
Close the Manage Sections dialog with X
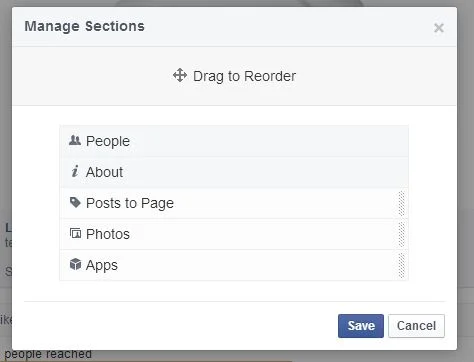click(439, 28)
